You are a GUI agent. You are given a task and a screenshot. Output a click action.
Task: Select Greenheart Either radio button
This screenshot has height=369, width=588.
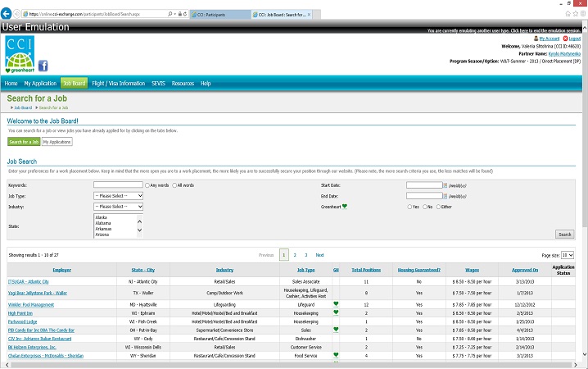[x=438, y=207]
